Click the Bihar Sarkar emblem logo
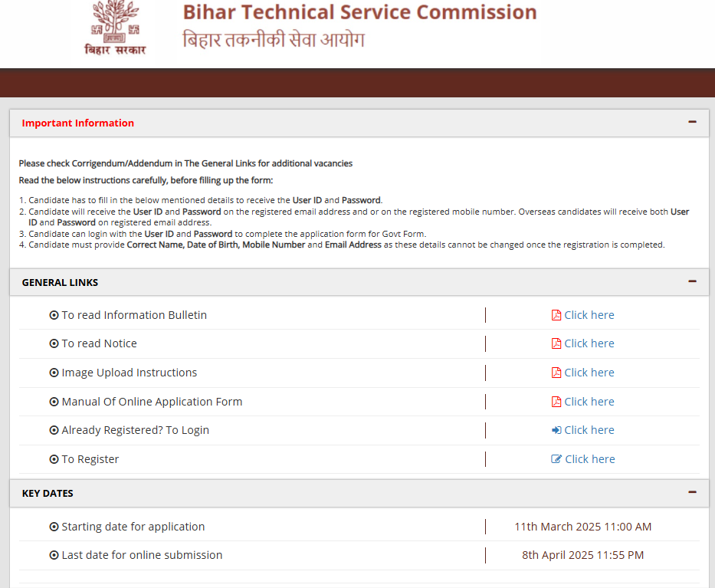This screenshot has height=588, width=715. click(x=116, y=28)
